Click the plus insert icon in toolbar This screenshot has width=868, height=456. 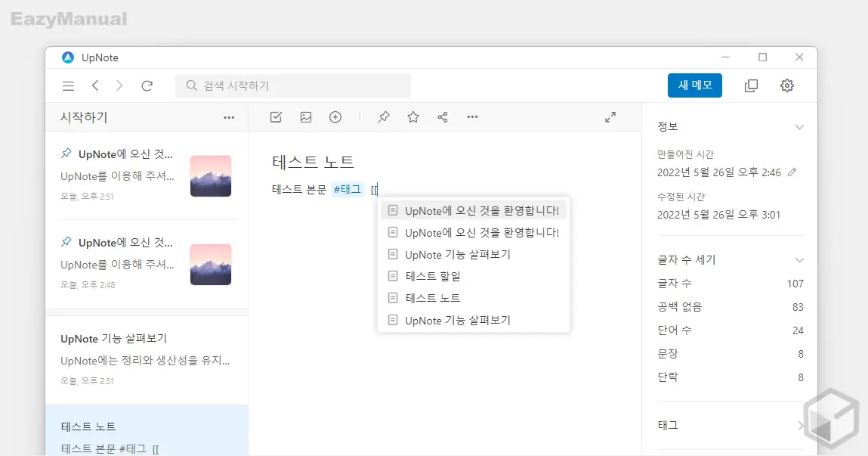(x=335, y=117)
